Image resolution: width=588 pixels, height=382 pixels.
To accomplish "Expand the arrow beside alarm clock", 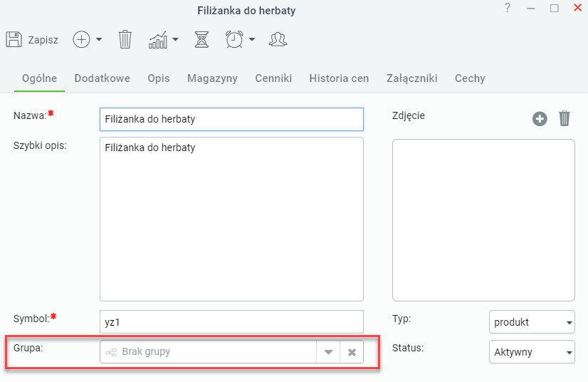I will pyautogui.click(x=252, y=39).
